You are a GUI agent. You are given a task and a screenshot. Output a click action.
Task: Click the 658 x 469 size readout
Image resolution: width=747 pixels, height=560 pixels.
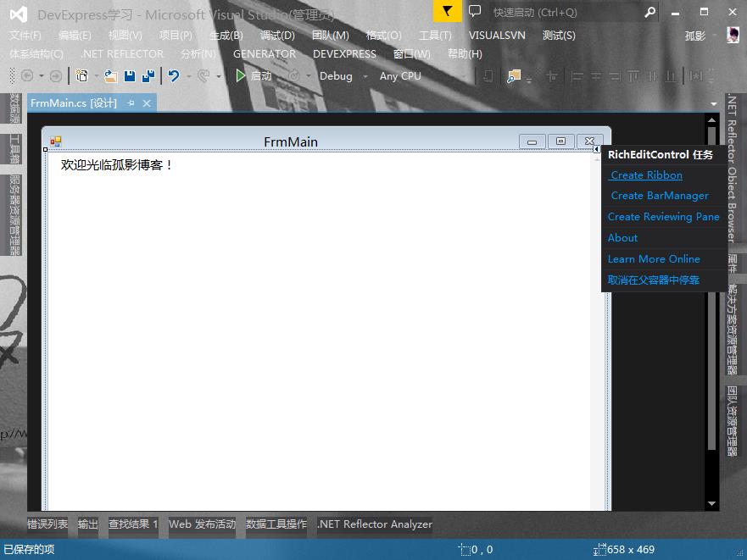631,550
